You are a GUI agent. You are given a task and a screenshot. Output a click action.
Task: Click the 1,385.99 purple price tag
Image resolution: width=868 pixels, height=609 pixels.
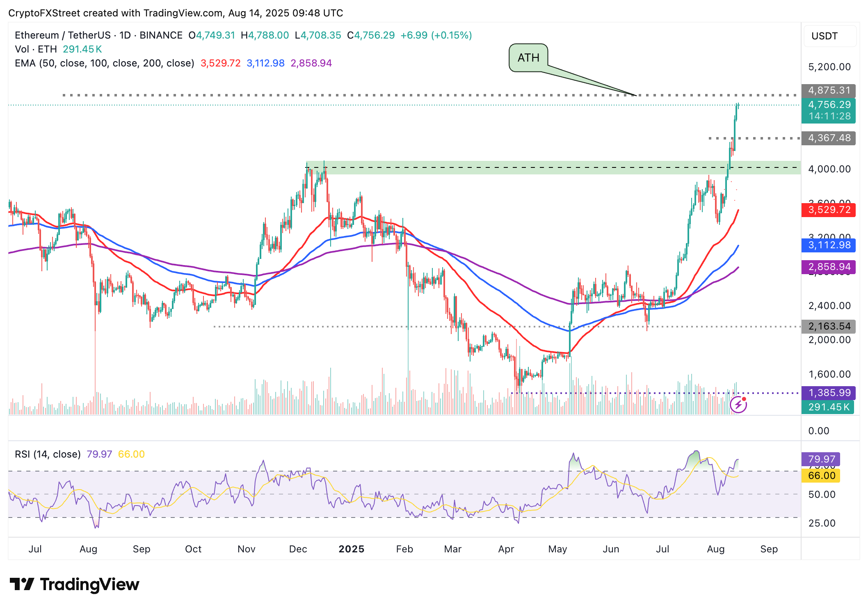[829, 393]
